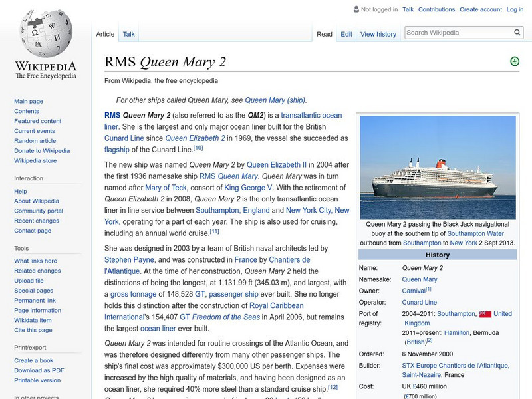
Task: Click What links here
Action: click(35, 261)
